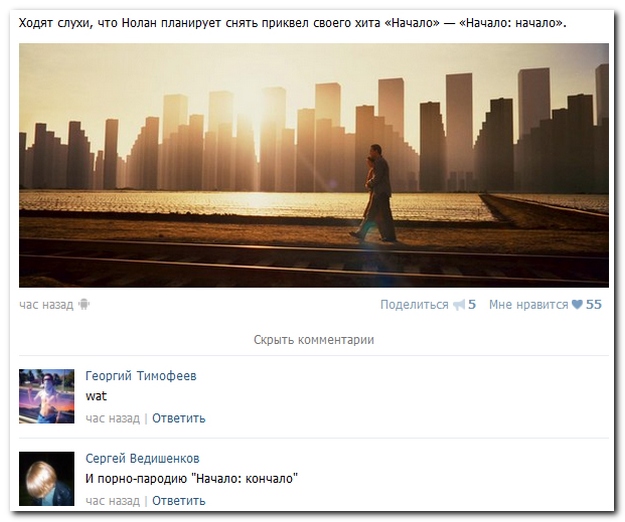Open Сергей Ведишенков's profile name link
Viewport: 625px width, 522px height.
[x=142, y=458]
